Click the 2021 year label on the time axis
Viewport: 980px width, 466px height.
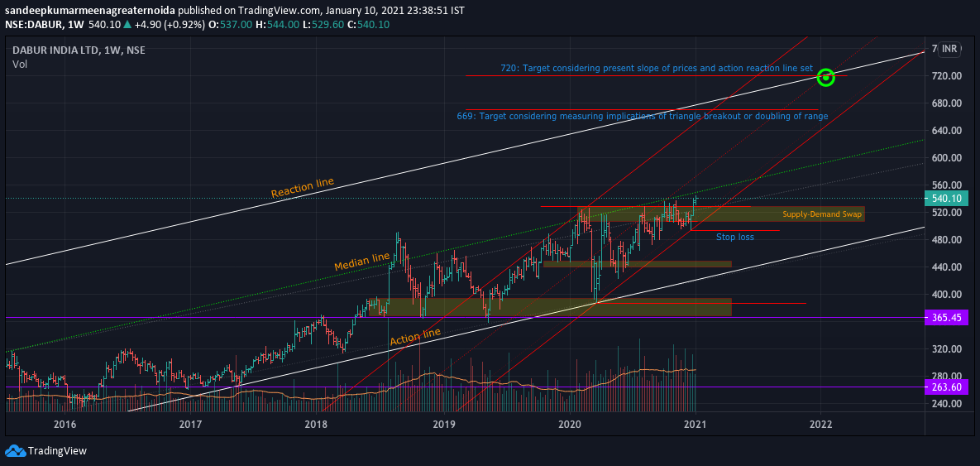pos(695,424)
